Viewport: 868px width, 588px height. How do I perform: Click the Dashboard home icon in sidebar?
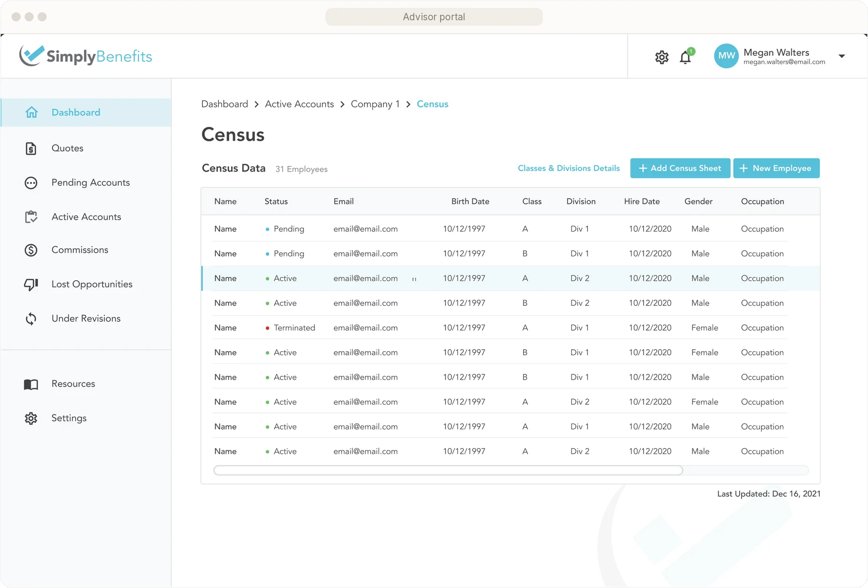click(x=31, y=112)
